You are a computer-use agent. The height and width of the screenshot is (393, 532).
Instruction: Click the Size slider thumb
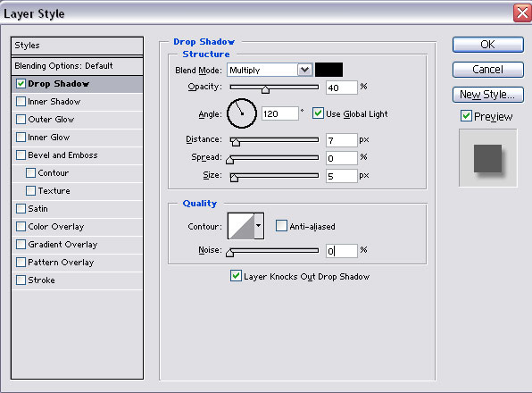[234, 178]
